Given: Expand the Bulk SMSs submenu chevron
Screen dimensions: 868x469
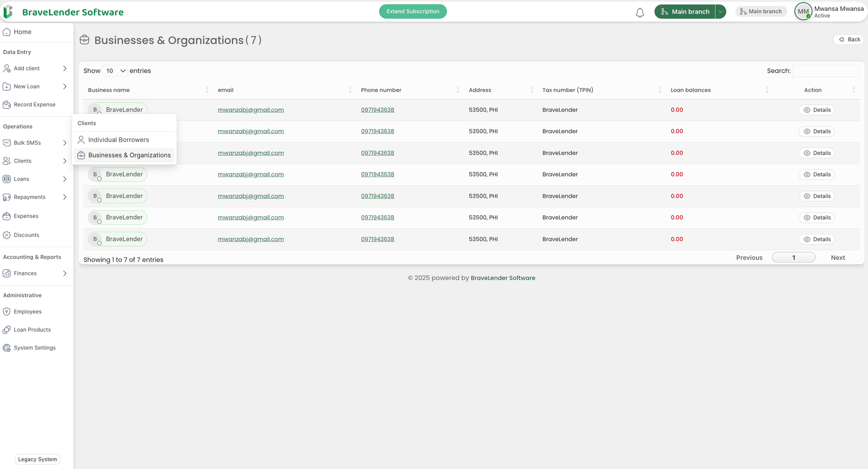Looking at the screenshot, I should tap(65, 143).
